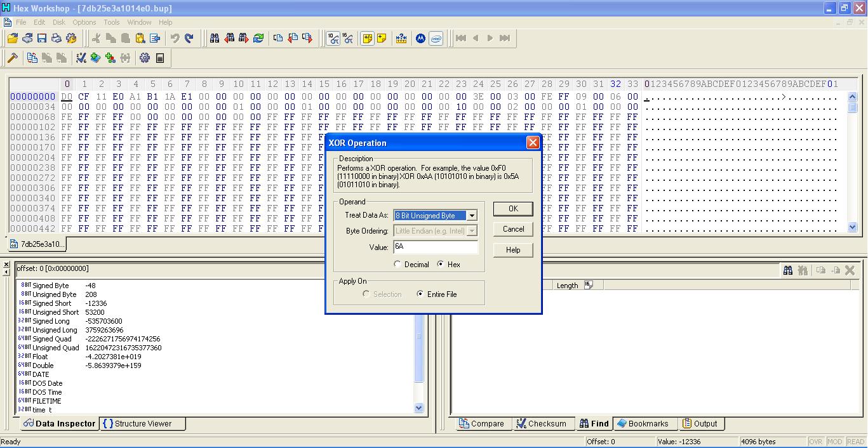The width and height of the screenshot is (868, 448).
Task: Click the Print icon in toolbar
Action: [x=57, y=38]
